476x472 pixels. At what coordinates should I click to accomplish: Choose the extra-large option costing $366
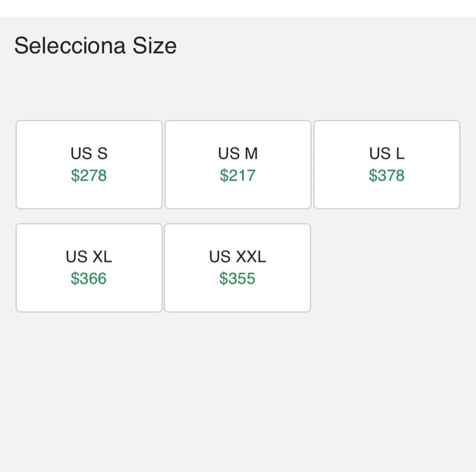[x=89, y=268]
